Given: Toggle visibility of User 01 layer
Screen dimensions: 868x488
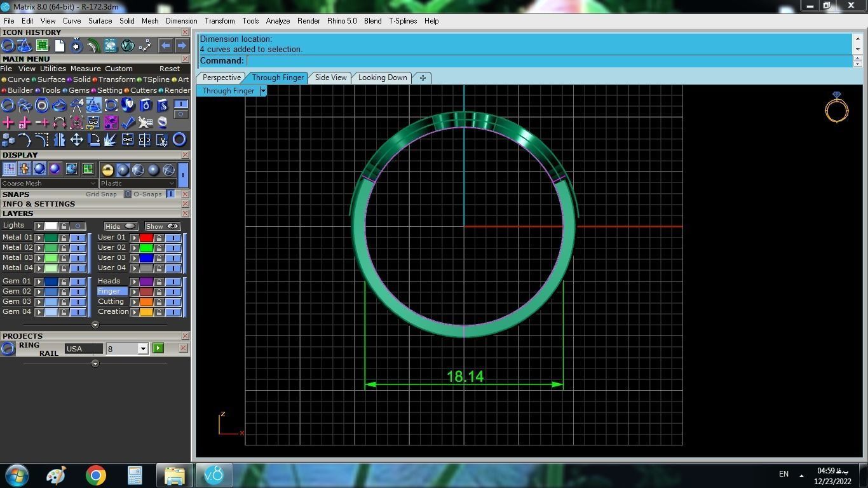Looking at the screenshot, I should (173, 238).
